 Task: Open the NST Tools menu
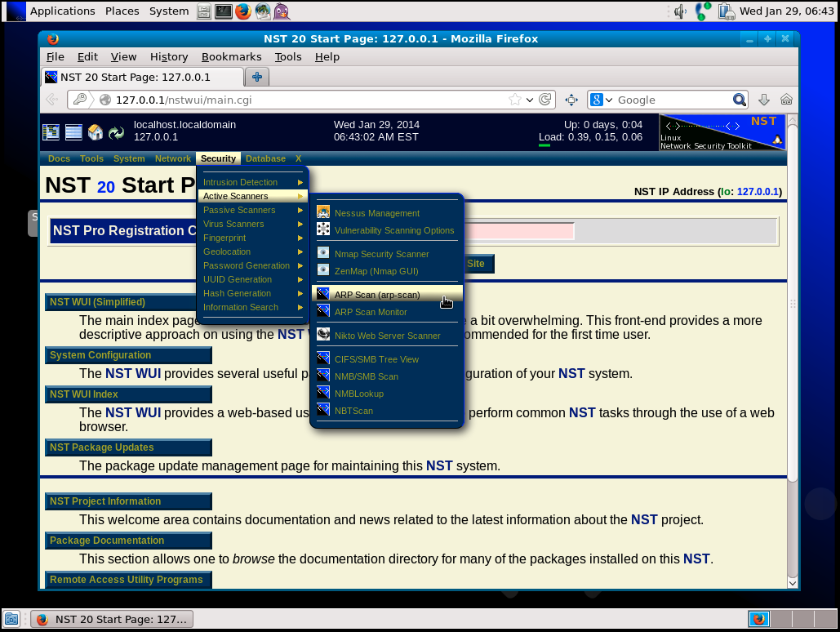click(91, 158)
